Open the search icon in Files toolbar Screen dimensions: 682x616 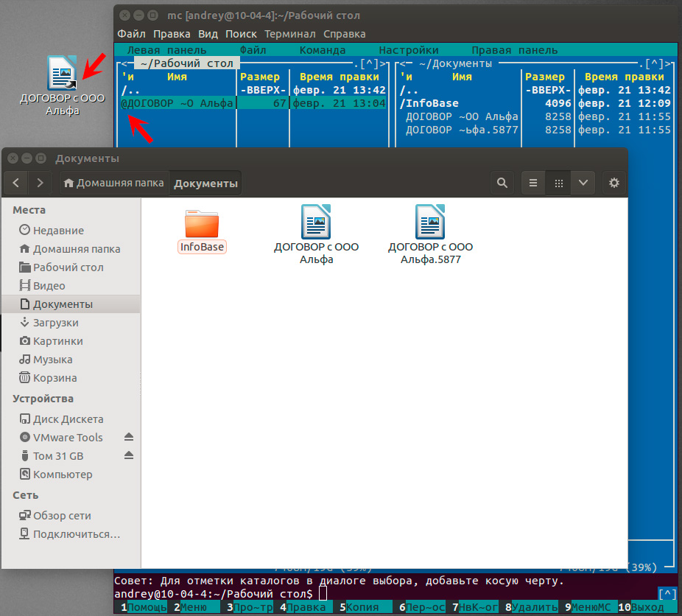(502, 183)
